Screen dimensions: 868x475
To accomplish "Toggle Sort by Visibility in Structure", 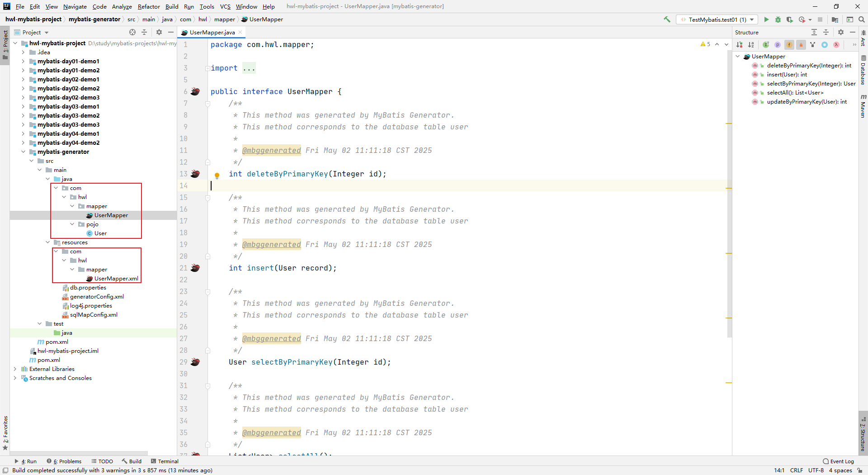I will pyautogui.click(x=740, y=45).
